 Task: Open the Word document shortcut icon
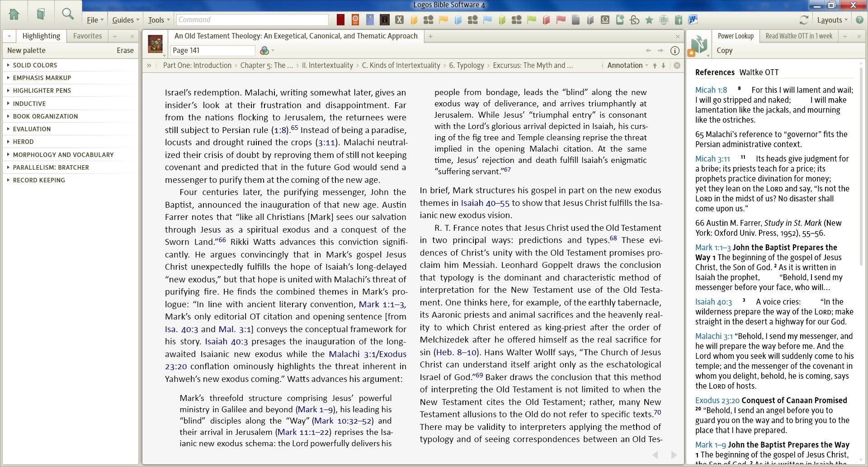coord(693,19)
